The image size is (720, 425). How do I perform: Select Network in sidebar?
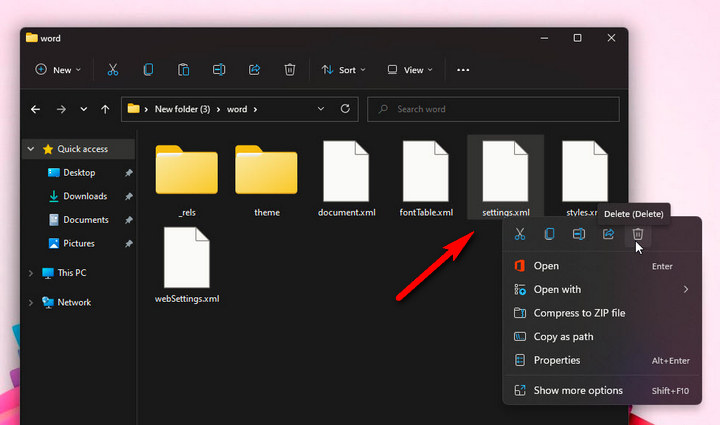click(x=74, y=302)
